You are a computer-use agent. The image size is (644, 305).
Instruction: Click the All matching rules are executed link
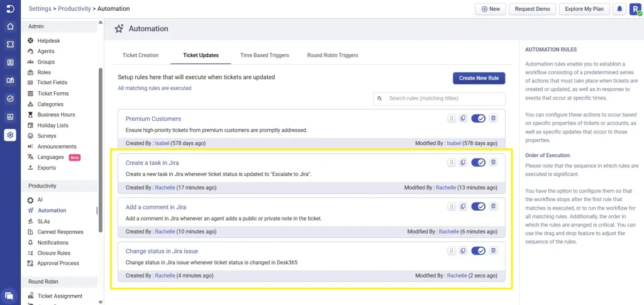(155, 88)
